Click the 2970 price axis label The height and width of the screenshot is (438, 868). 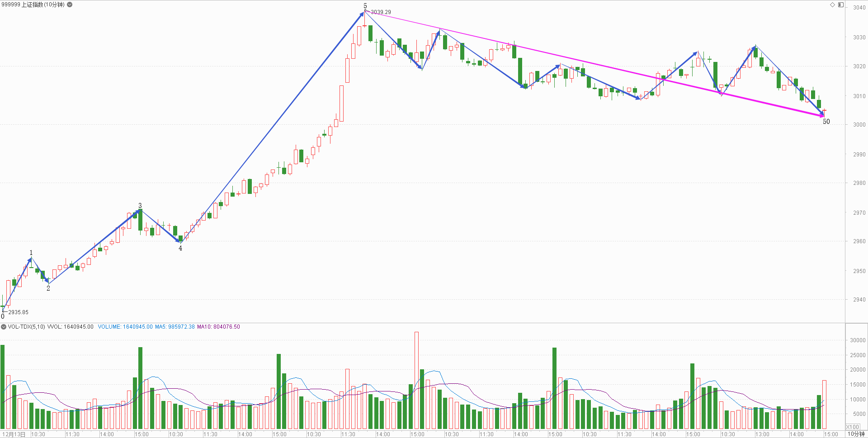point(859,212)
